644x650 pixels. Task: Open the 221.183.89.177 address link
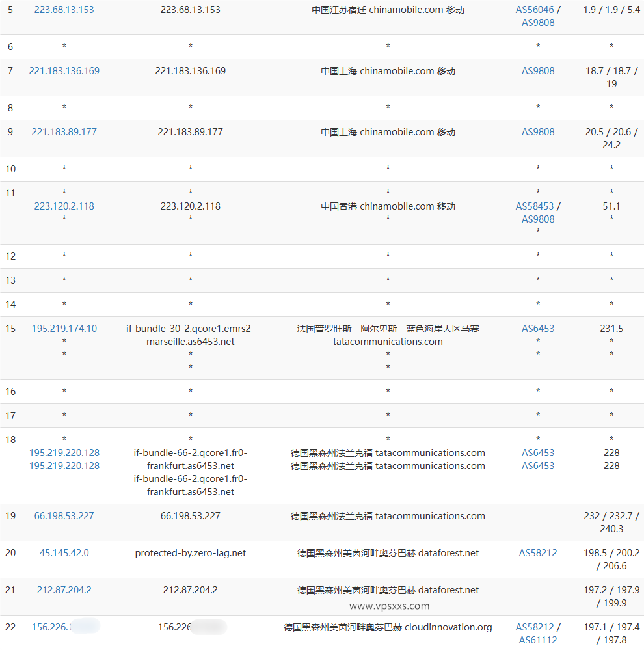pyautogui.click(x=63, y=131)
